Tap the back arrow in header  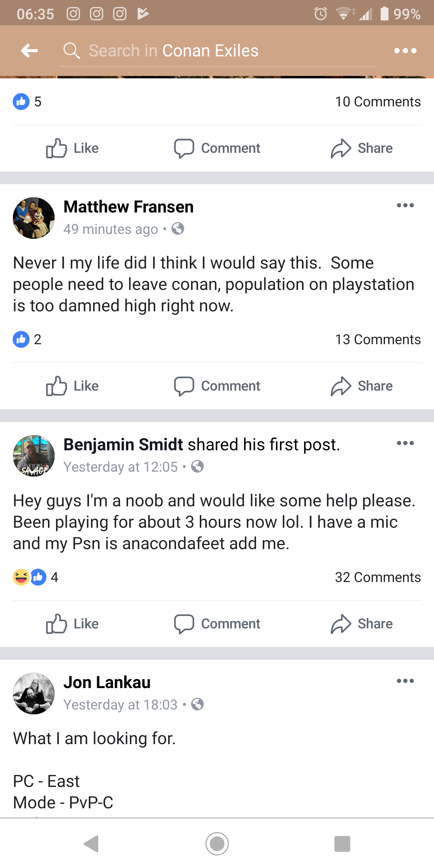[30, 51]
